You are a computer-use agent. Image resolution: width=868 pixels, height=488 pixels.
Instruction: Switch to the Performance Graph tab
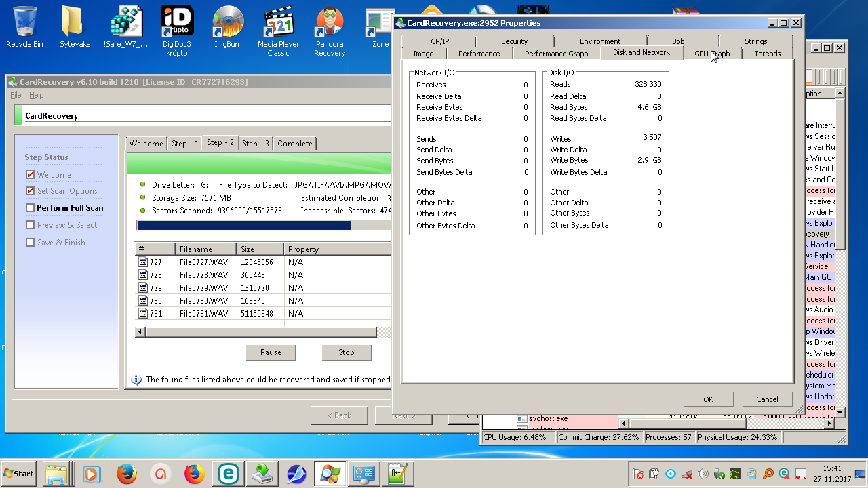pyautogui.click(x=557, y=54)
